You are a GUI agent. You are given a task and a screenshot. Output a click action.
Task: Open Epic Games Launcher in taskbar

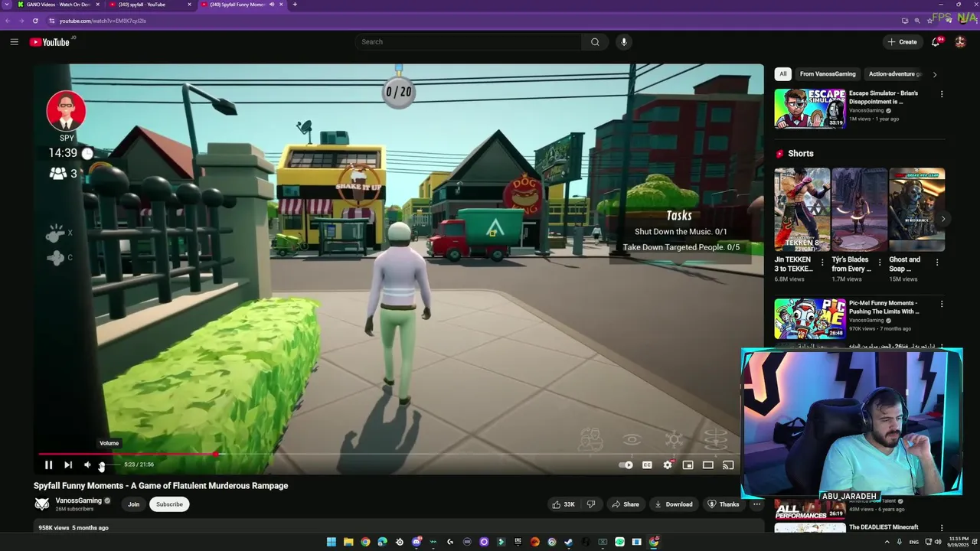click(x=518, y=542)
